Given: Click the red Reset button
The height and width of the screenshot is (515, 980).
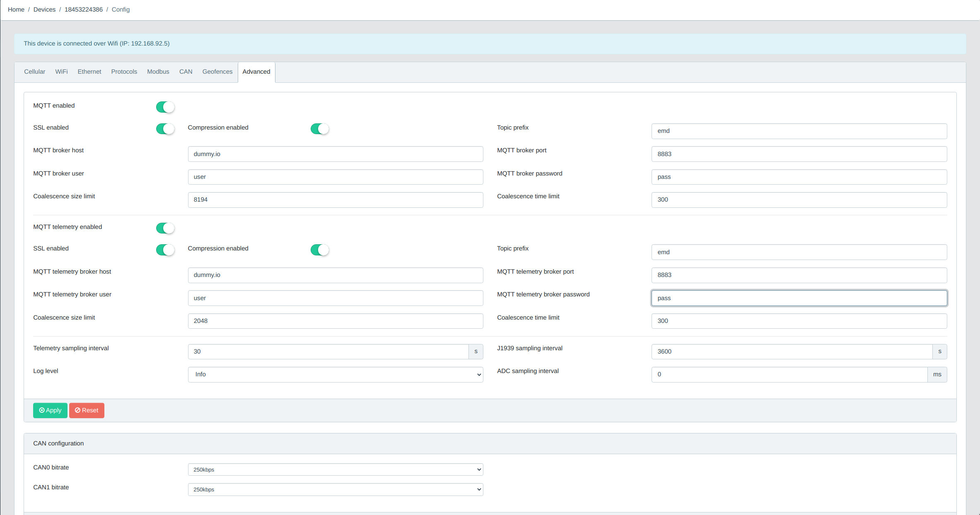Looking at the screenshot, I should [x=87, y=410].
